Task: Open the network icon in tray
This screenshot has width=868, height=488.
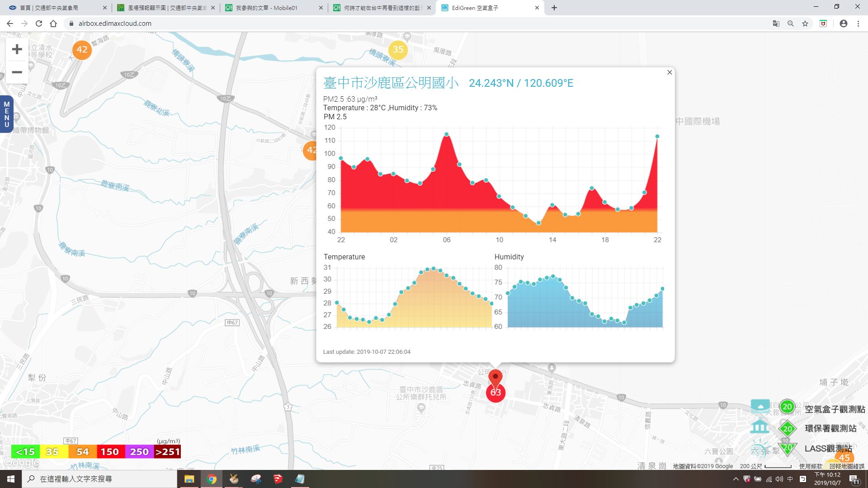Action: [769, 479]
